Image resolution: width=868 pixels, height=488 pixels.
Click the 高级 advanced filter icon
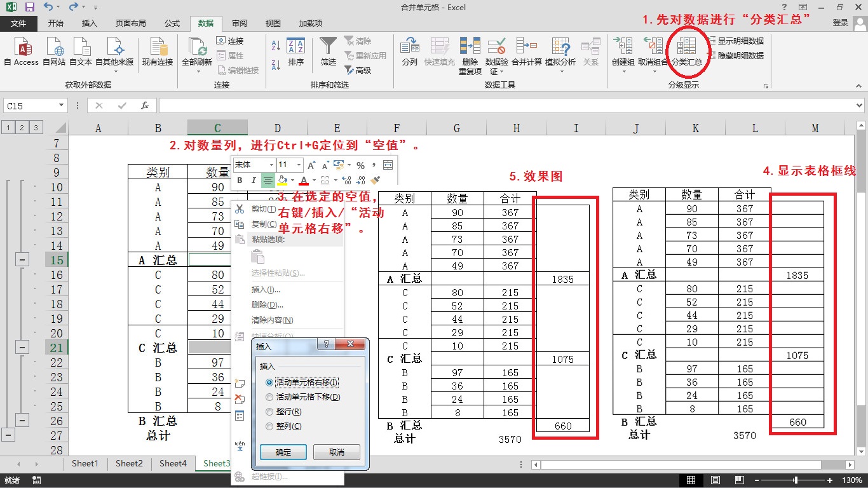(x=358, y=70)
